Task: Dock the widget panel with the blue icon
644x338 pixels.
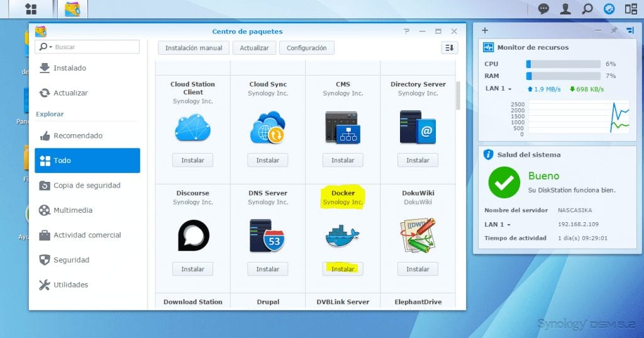Action: tap(630, 30)
